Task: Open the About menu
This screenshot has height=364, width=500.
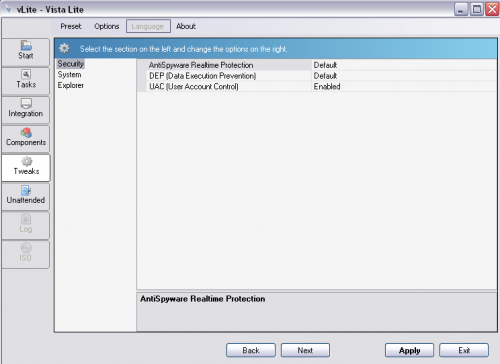Action: 186,26
